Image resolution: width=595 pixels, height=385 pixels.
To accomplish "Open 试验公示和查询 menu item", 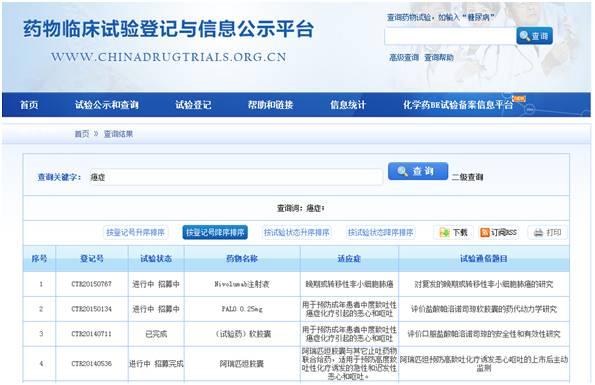I will (x=107, y=105).
